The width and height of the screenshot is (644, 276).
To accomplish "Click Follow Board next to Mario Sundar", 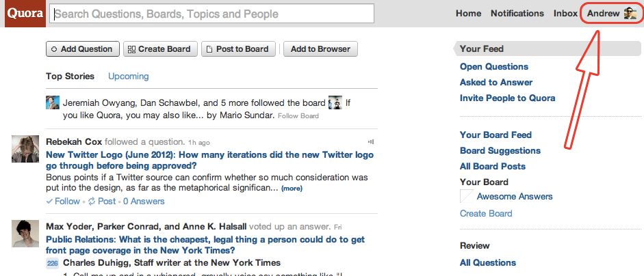I will pos(298,116).
